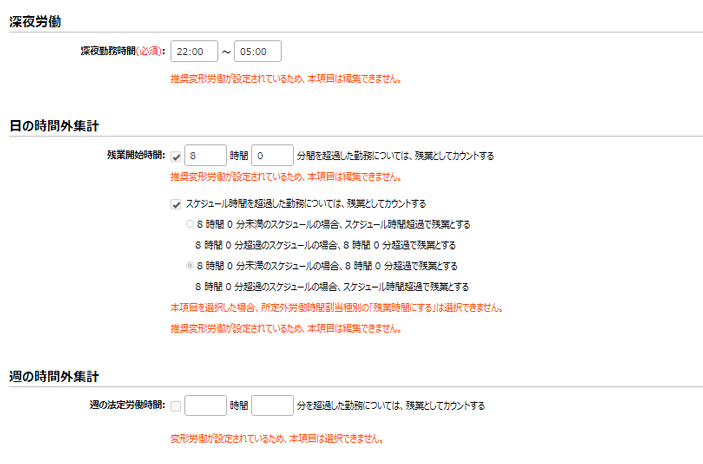Click the warning about 所定外労働時間割当種別
The height and width of the screenshot is (464, 703).
(337, 308)
